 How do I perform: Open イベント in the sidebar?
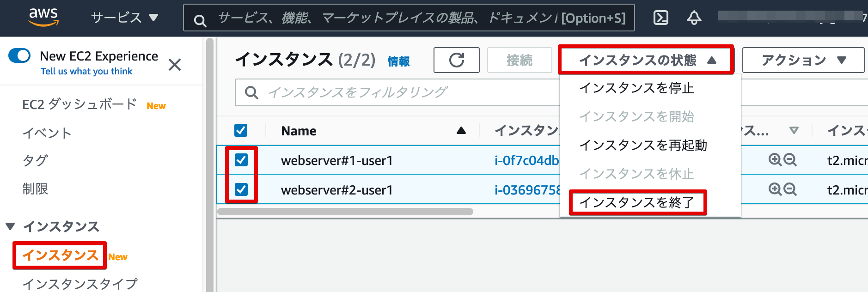click(47, 133)
